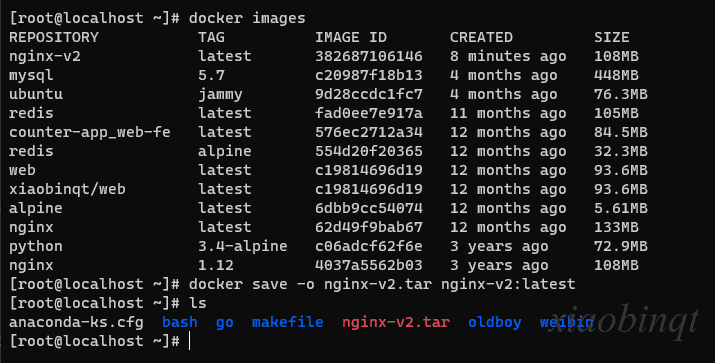Click the IMAGE ID column header
This screenshot has height=363, width=715.
coord(351,37)
